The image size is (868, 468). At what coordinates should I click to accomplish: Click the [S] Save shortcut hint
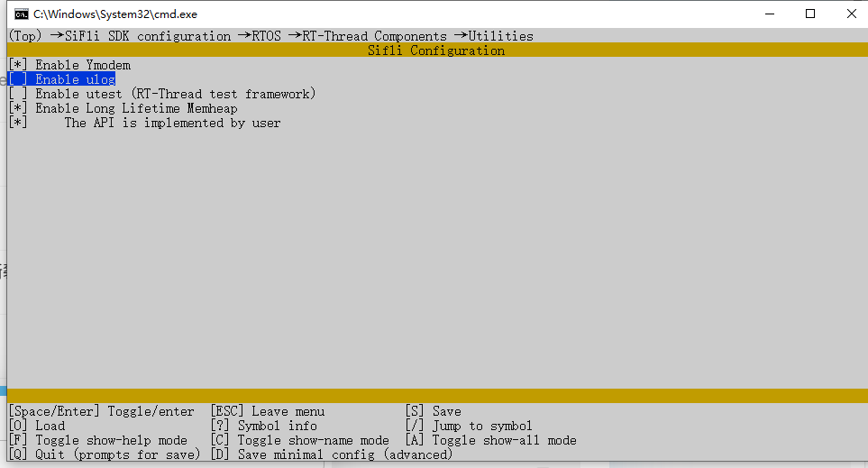[x=433, y=411]
